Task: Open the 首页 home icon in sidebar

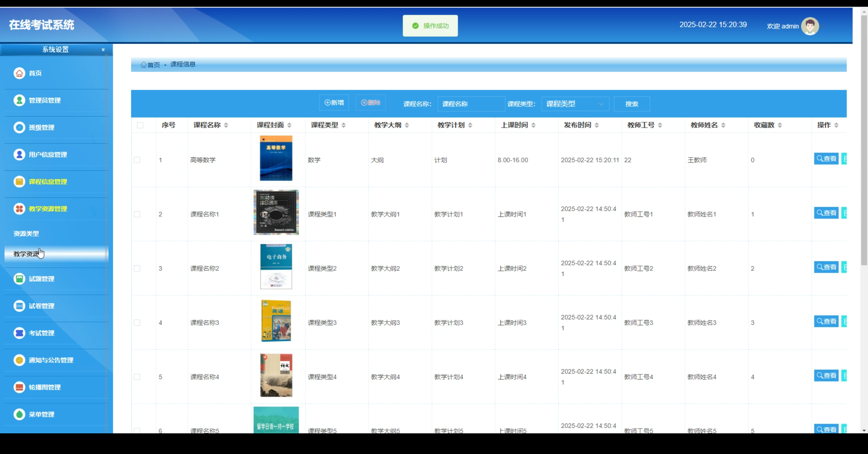Action: point(19,73)
